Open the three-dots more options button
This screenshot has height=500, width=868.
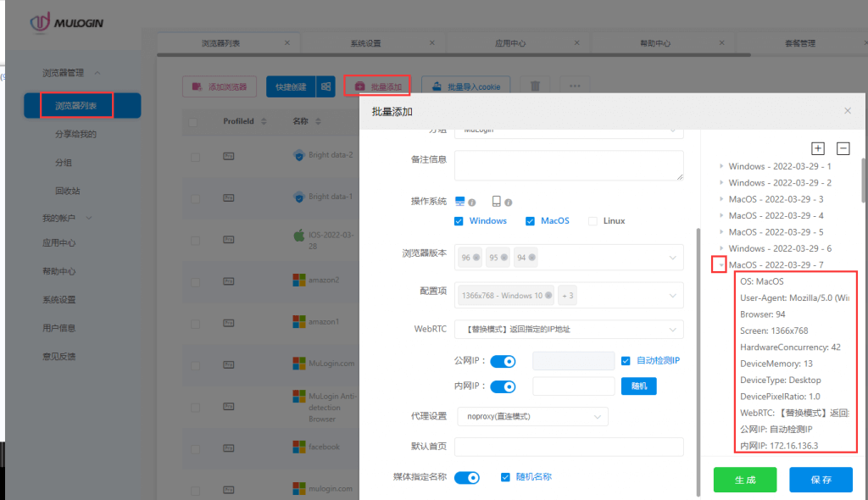[x=575, y=86]
